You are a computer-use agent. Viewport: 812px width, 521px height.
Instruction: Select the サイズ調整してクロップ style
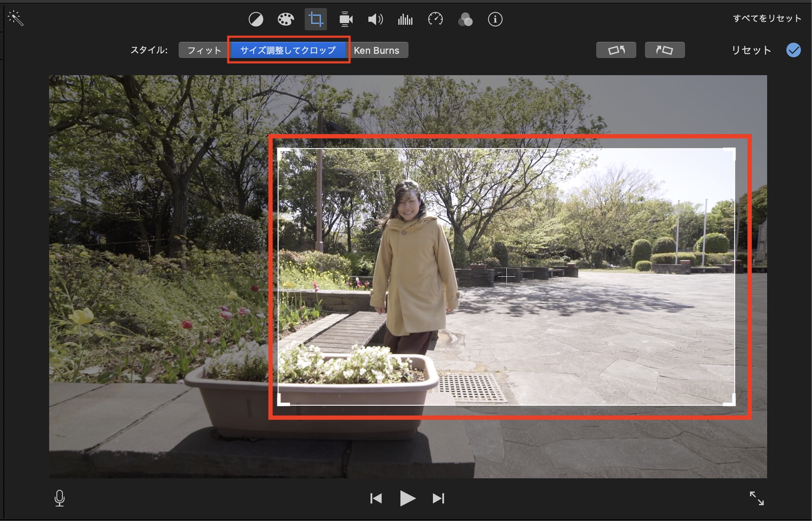(288, 50)
